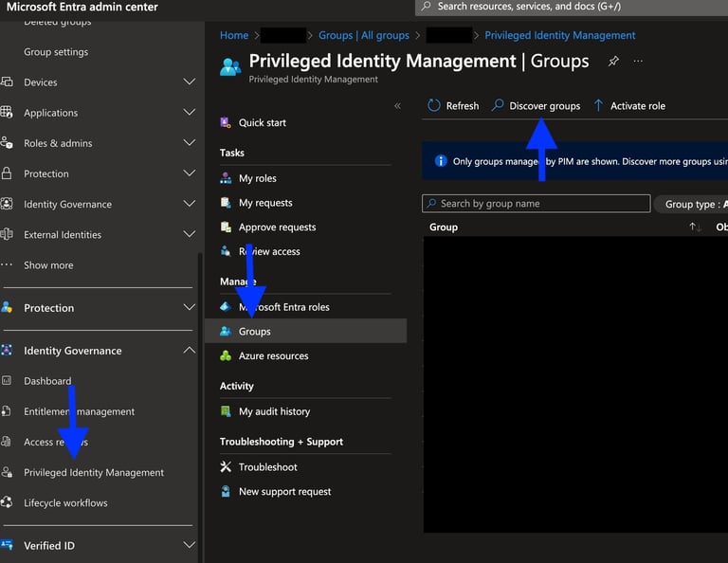Expand the Roles & admins chevron
Viewport: 728px width, 563px height.
coord(189,142)
